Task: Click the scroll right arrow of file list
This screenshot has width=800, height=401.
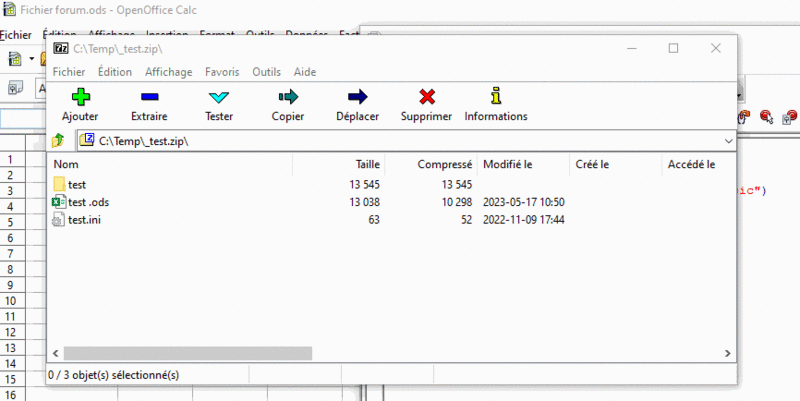Action: click(728, 353)
